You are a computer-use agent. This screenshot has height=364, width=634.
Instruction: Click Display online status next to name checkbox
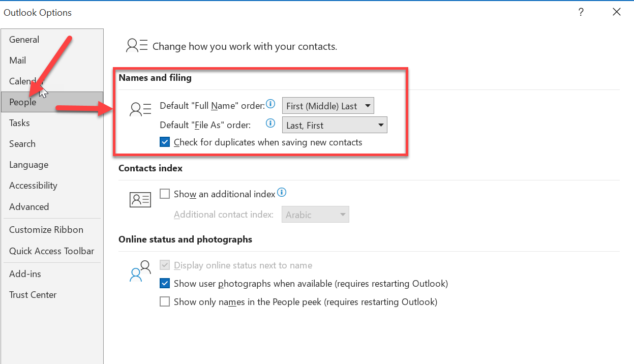(x=165, y=265)
